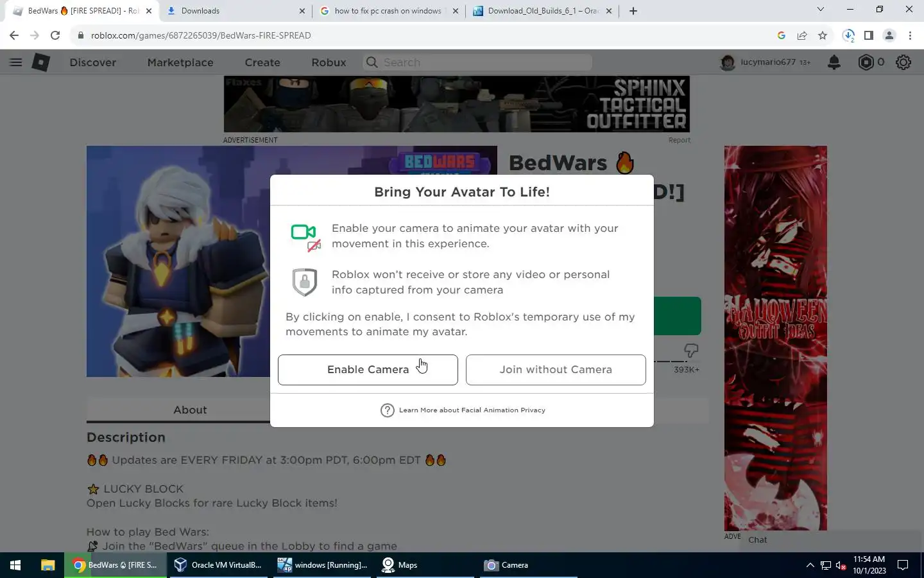
Task: Open the Chat panel
Action: (x=831, y=540)
